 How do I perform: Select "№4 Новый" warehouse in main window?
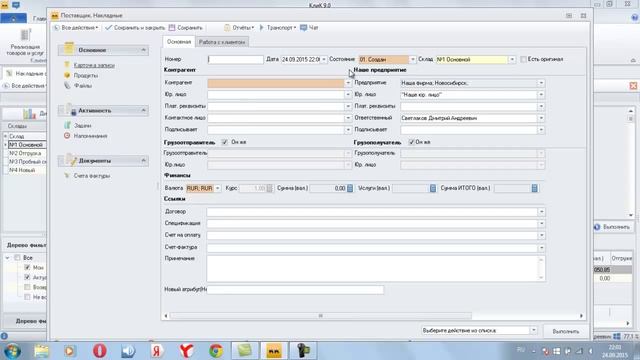[x=22, y=170]
